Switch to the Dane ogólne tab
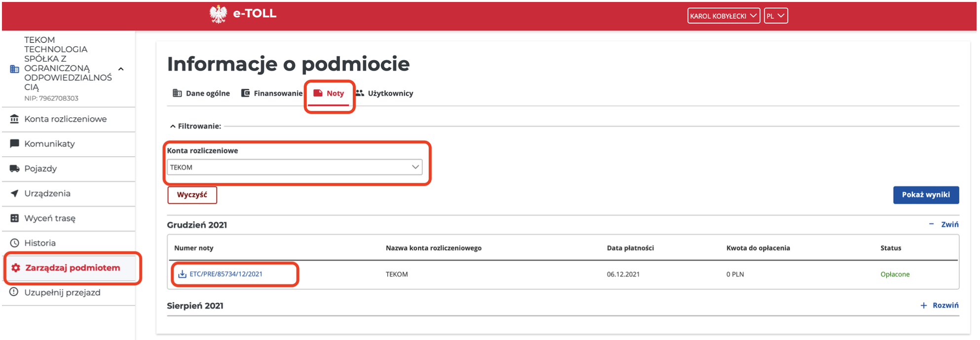This screenshot has width=980, height=340. pyautogui.click(x=201, y=93)
